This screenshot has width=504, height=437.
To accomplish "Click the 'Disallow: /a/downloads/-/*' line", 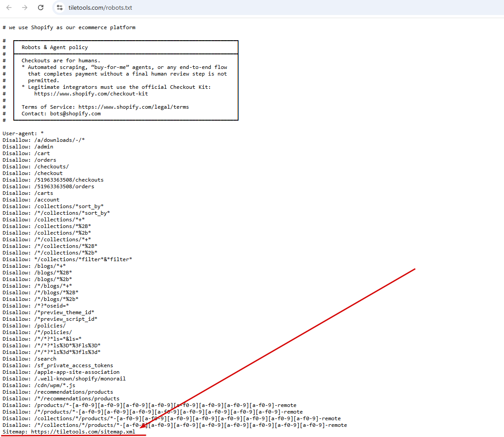I will 44,140.
